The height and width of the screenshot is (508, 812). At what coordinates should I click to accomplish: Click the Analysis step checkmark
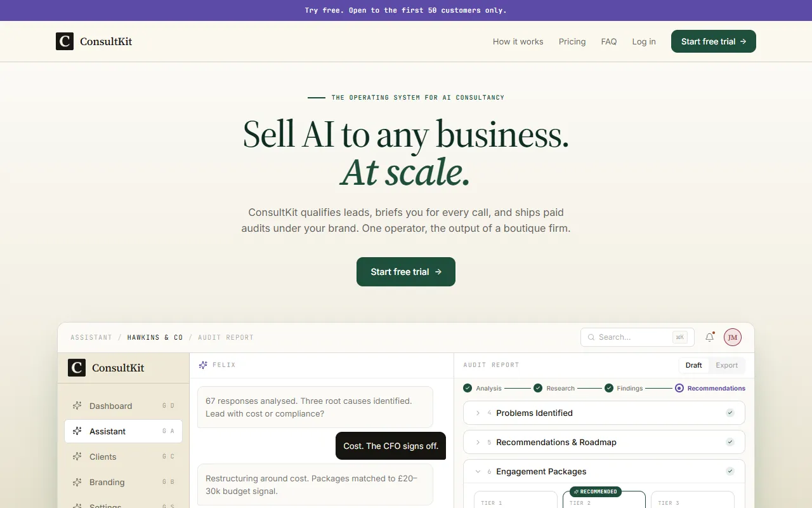[x=468, y=388]
